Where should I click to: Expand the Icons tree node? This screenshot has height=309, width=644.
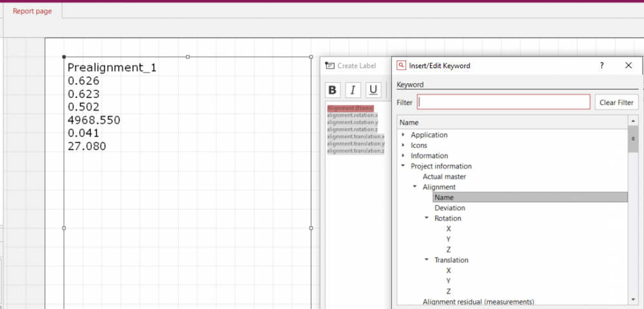404,145
